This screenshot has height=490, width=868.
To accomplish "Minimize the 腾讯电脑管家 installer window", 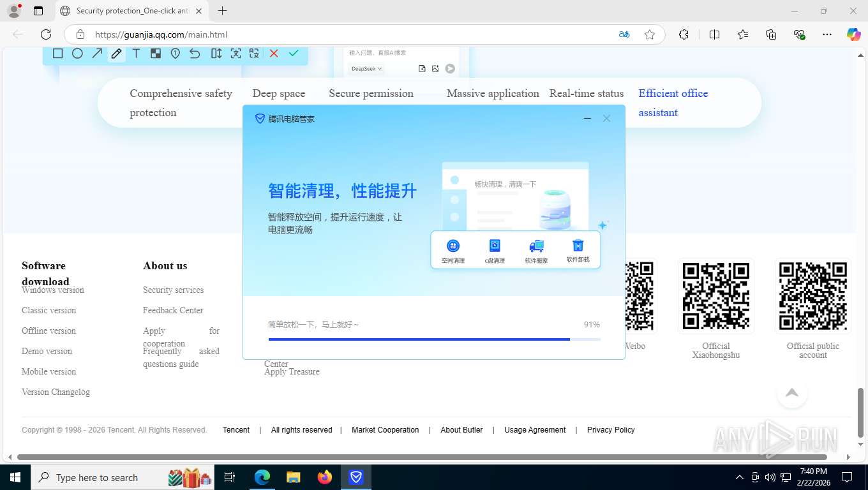I will [587, 119].
